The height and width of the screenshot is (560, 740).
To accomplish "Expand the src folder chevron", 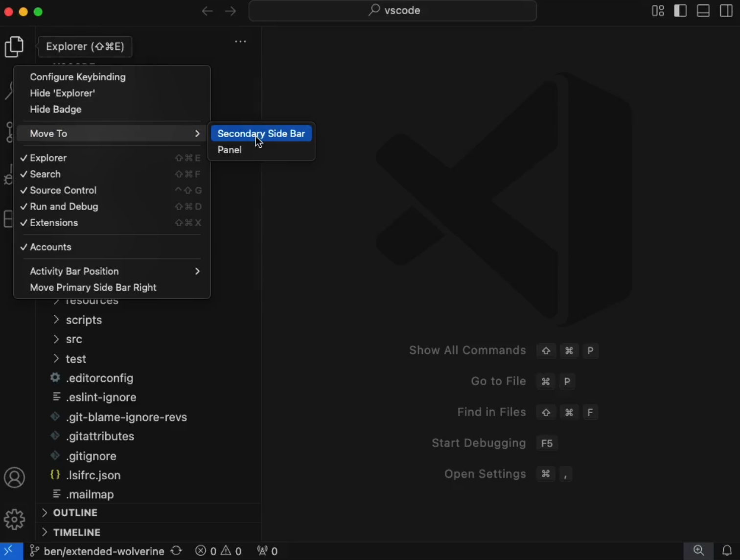I will click(x=56, y=339).
